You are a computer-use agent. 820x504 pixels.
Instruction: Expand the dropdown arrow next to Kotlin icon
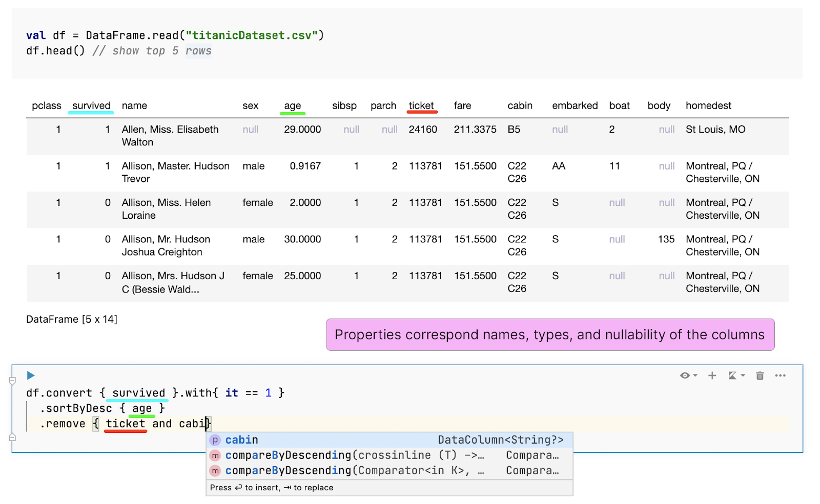pos(743,376)
